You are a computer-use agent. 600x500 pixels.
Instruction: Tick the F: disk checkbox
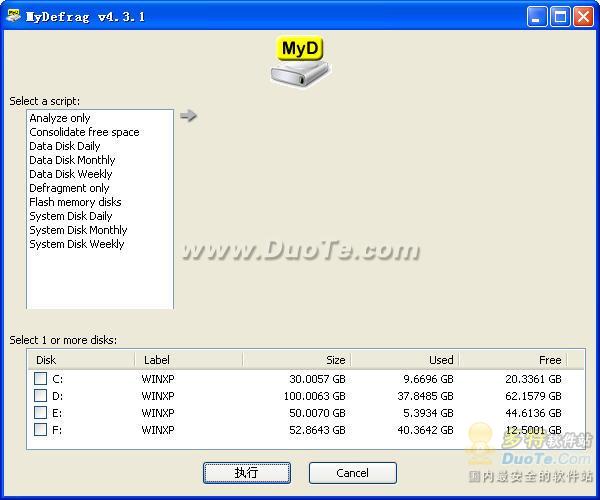coord(40,430)
